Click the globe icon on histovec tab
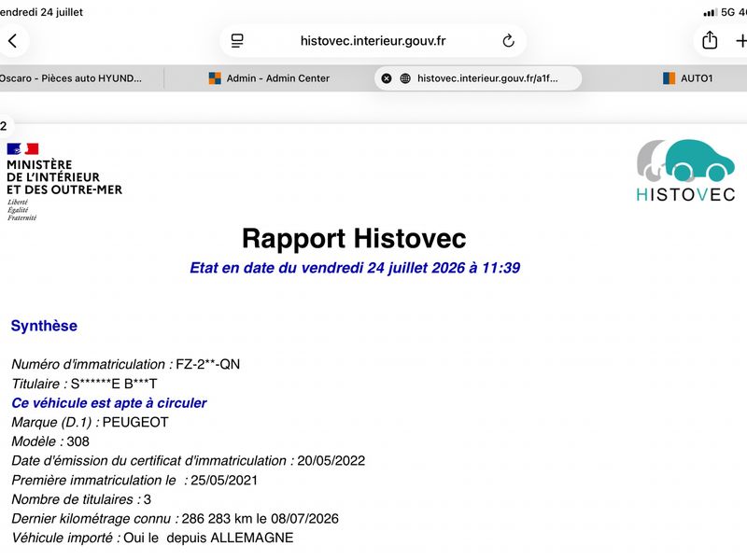The image size is (747, 560). (405, 78)
